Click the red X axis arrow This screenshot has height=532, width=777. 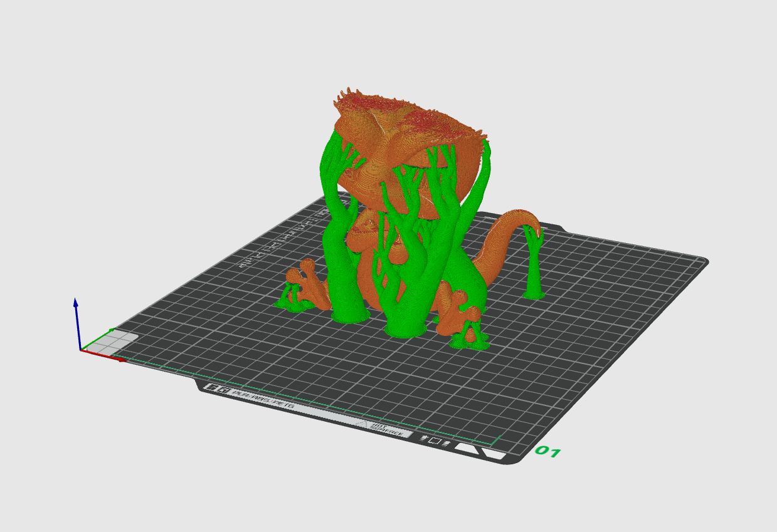point(104,355)
